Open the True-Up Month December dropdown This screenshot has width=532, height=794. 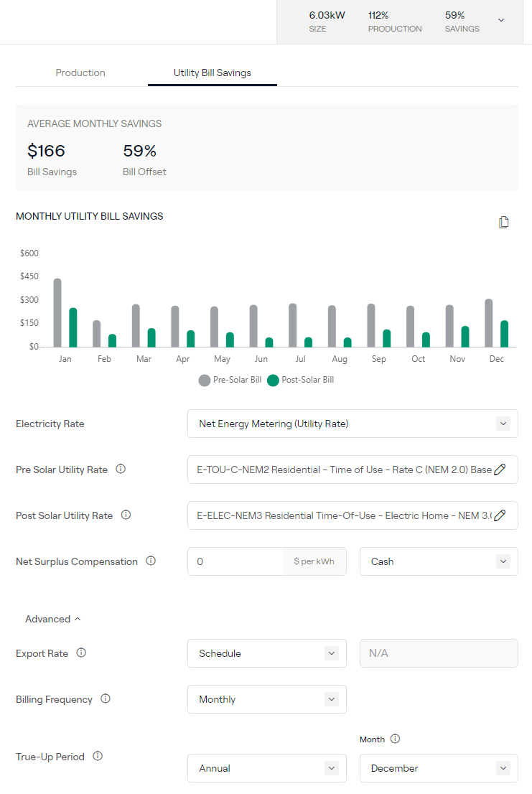pos(439,768)
